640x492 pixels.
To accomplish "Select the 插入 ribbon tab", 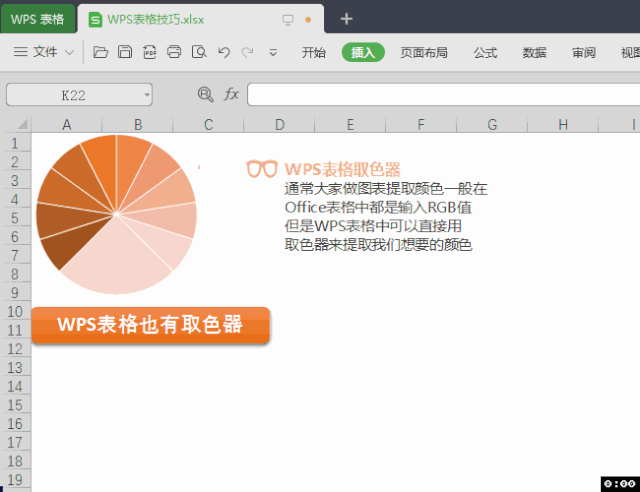I will click(363, 52).
